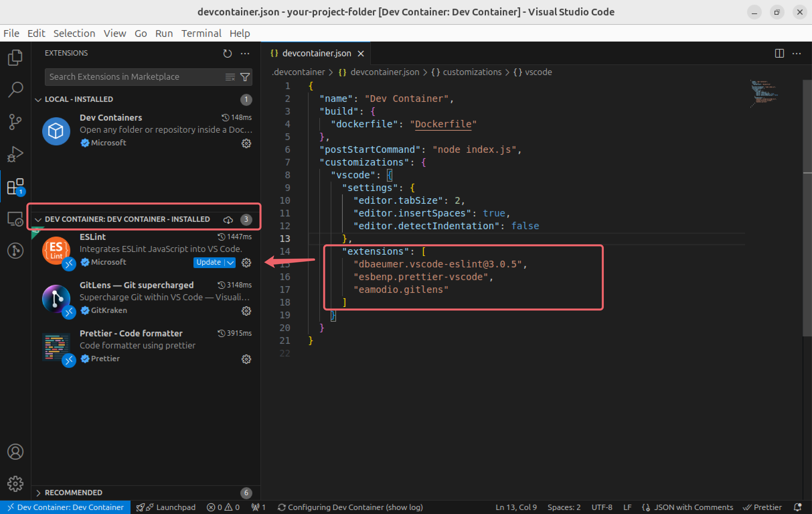Open ESLint extension settings gear
This screenshot has height=514, width=812.
pyautogui.click(x=246, y=263)
